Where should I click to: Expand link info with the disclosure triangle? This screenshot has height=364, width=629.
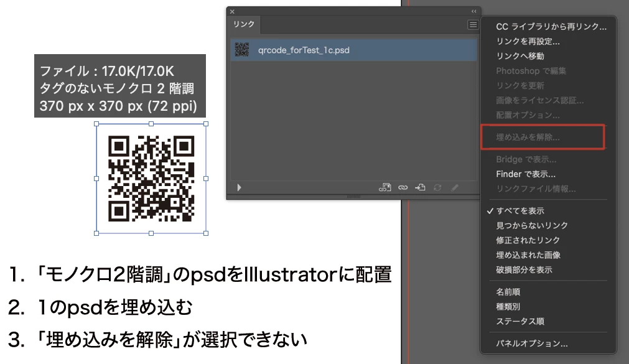click(239, 187)
